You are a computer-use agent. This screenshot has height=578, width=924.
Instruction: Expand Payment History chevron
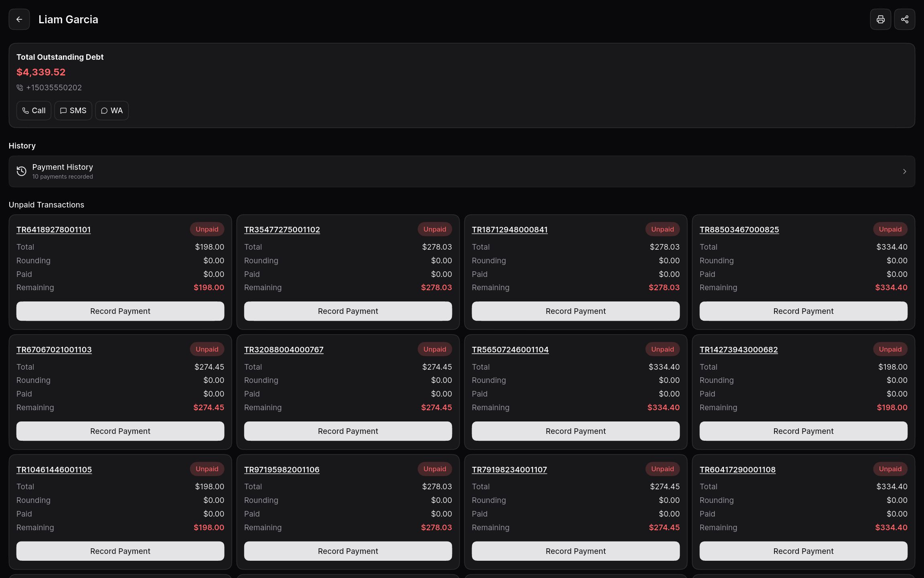click(904, 171)
